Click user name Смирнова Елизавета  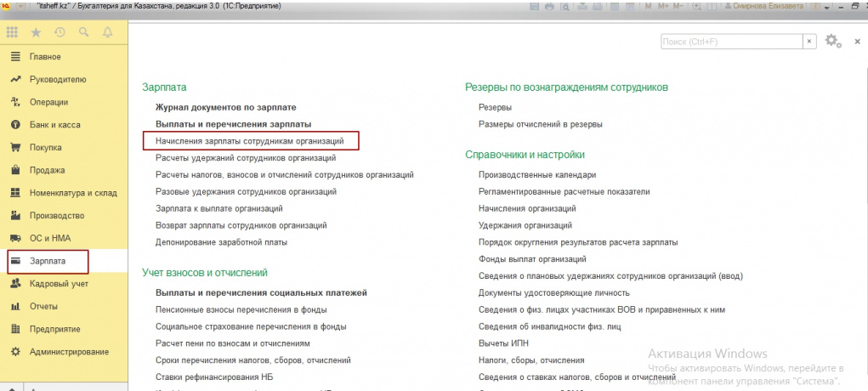coord(769,7)
